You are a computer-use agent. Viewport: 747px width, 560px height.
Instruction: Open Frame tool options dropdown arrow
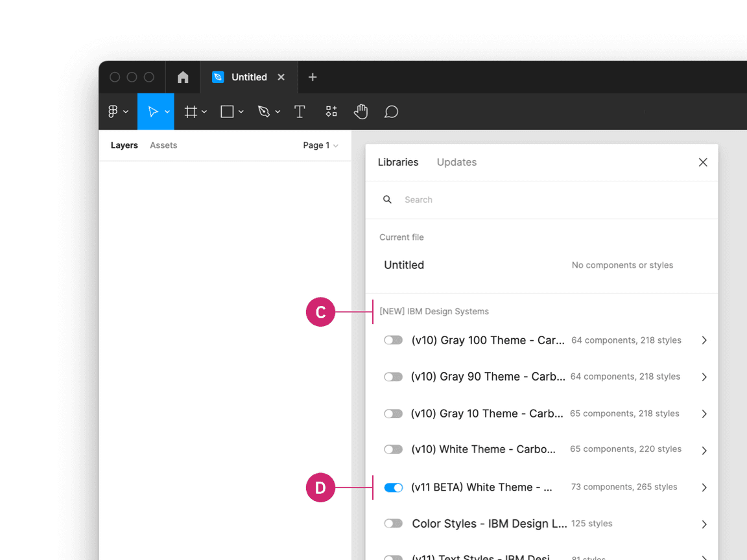pyautogui.click(x=204, y=112)
